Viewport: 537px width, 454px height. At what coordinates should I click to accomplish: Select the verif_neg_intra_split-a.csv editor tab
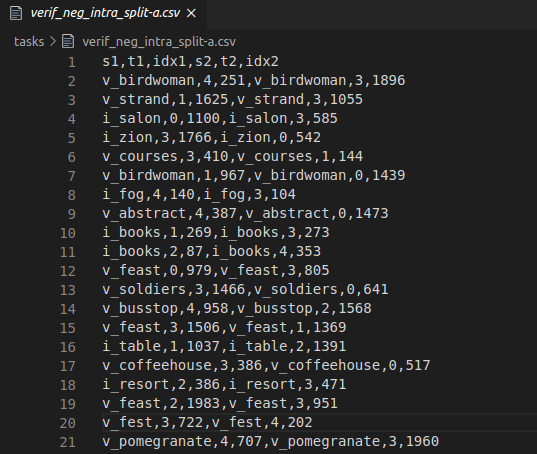pyautogui.click(x=103, y=14)
